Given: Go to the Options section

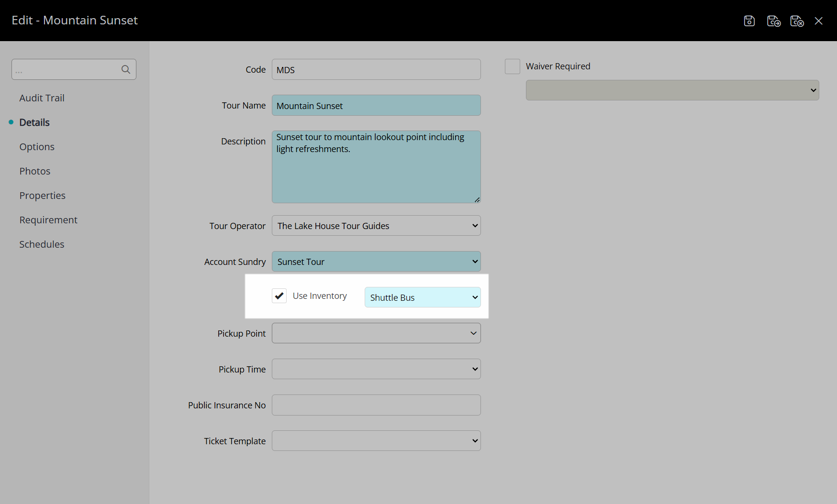Looking at the screenshot, I should click(37, 147).
